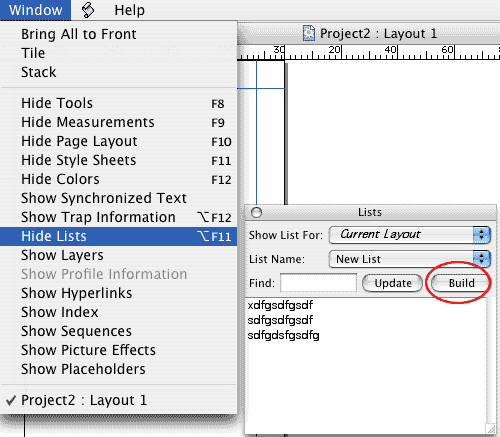Viewport: 500px width, 437px height.
Task: Click the Lists palette vertical scrollbar
Action: pos(491,361)
